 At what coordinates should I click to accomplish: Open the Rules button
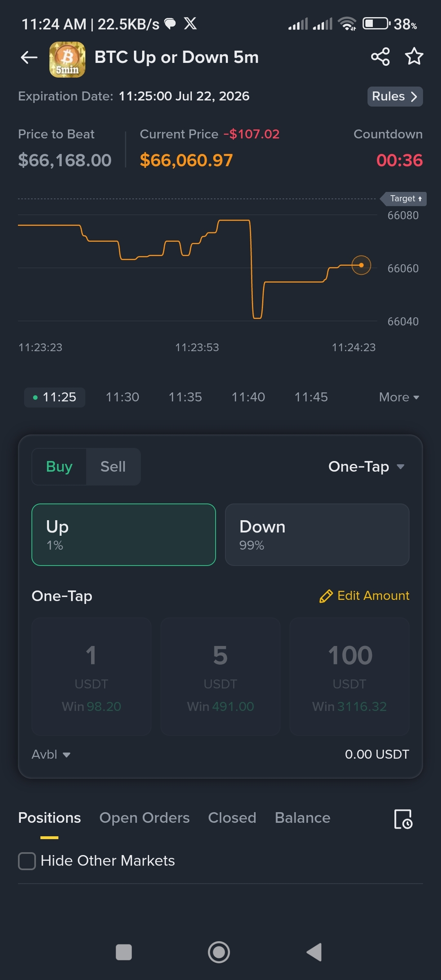coord(395,97)
